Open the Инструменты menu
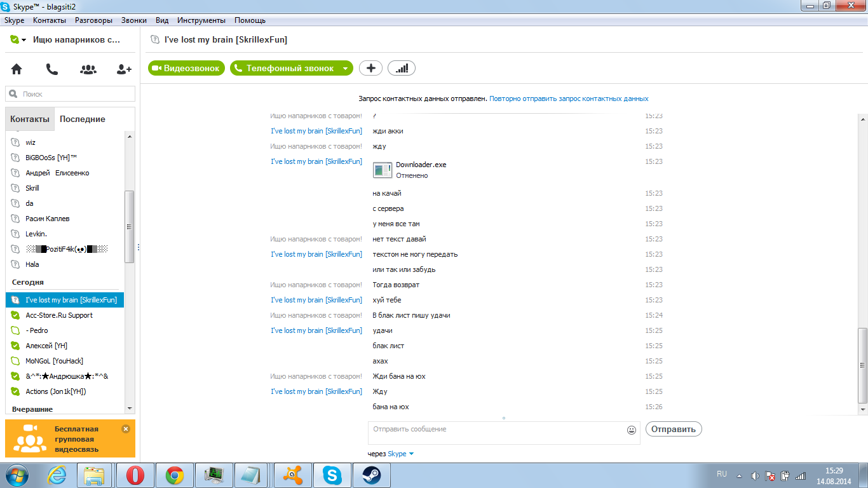Image resolution: width=868 pixels, height=488 pixels. click(x=203, y=20)
